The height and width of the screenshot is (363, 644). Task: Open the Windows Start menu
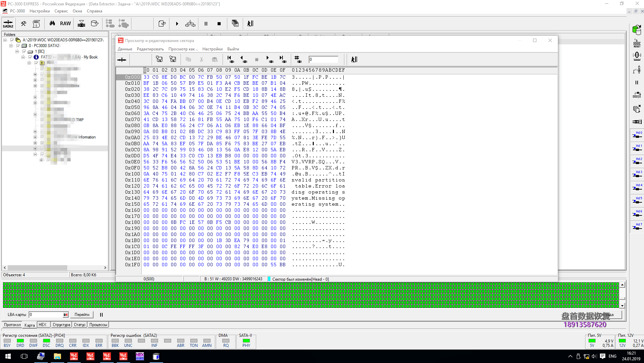tap(8, 356)
